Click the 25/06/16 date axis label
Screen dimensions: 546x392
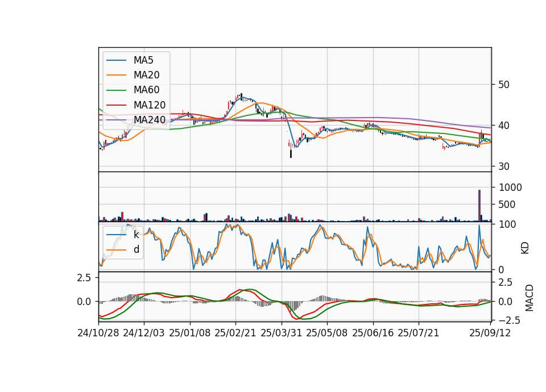click(x=373, y=333)
